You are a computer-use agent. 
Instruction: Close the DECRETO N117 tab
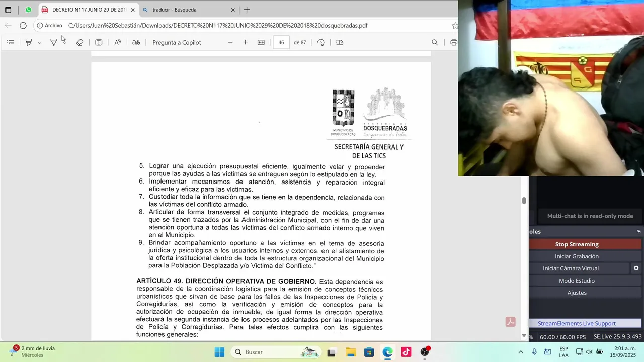click(x=133, y=10)
